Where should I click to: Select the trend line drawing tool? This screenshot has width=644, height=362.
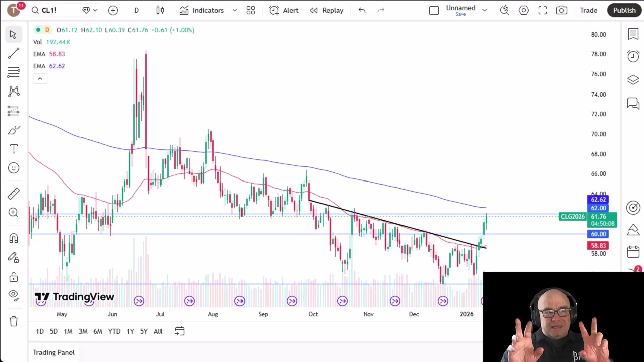pyautogui.click(x=13, y=53)
